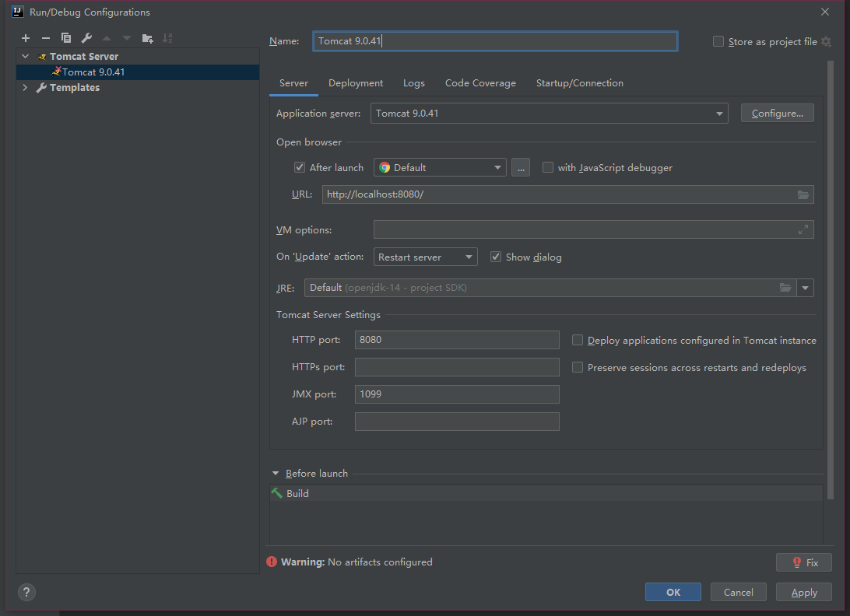850x616 pixels.
Task: Click the HTTPs port field
Action: point(457,367)
